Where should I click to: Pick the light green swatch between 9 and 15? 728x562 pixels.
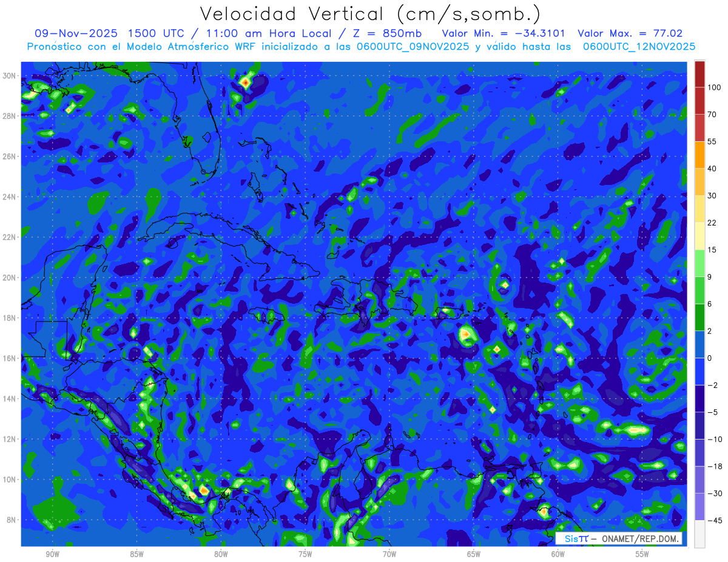[699, 263]
